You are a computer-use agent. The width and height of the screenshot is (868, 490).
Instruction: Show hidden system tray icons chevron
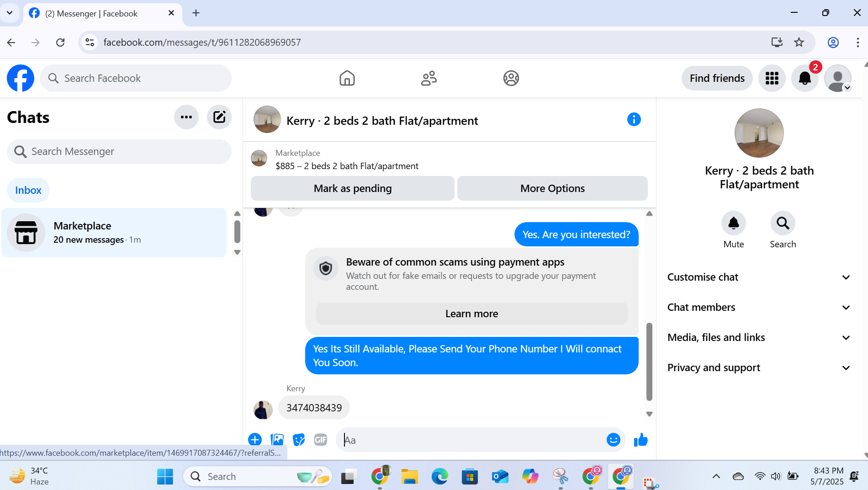716,476
